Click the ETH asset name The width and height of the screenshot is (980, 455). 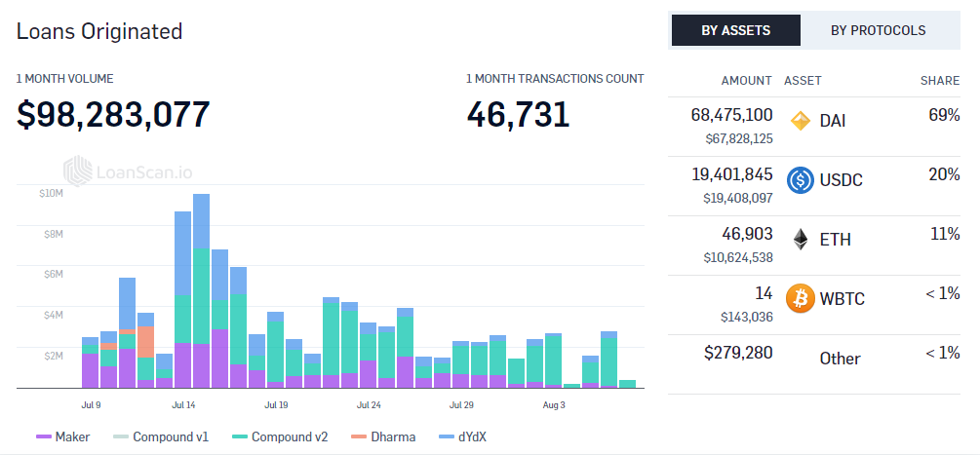pos(835,240)
